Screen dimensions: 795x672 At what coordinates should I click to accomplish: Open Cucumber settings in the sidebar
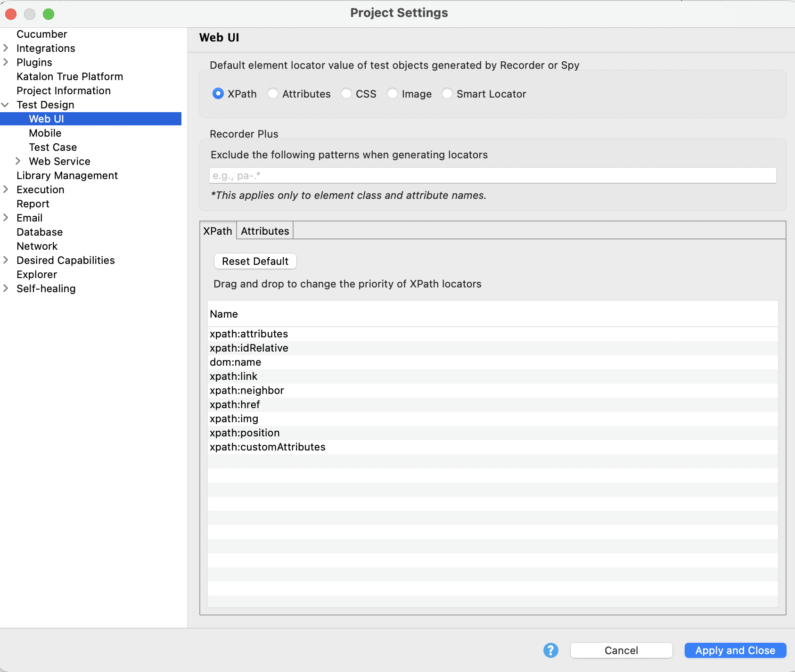point(42,34)
